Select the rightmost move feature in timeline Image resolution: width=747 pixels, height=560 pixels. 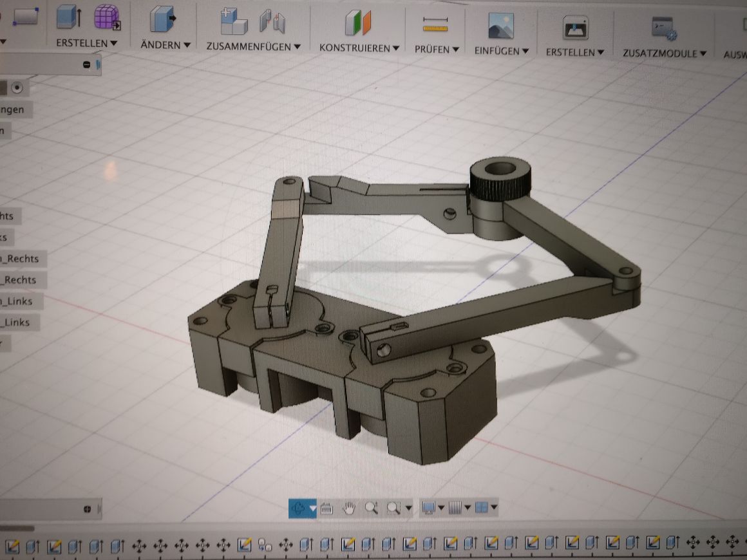click(732, 541)
